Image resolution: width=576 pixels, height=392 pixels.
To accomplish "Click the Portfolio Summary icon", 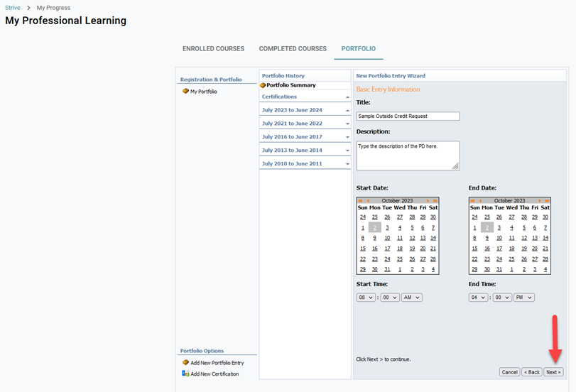I will [263, 85].
